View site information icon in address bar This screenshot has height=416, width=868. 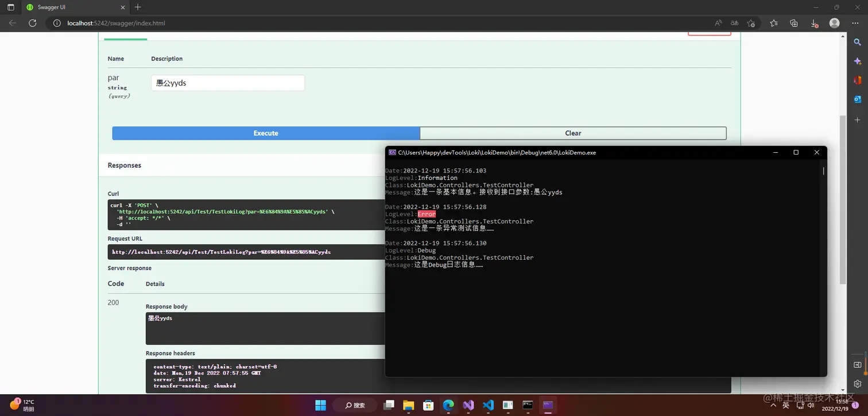coord(57,23)
